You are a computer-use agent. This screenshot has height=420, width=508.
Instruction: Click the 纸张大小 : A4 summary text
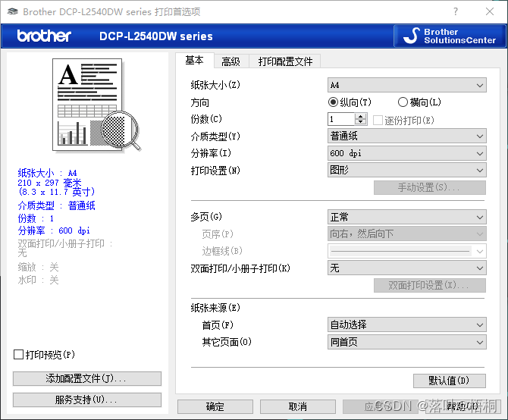click(47, 173)
